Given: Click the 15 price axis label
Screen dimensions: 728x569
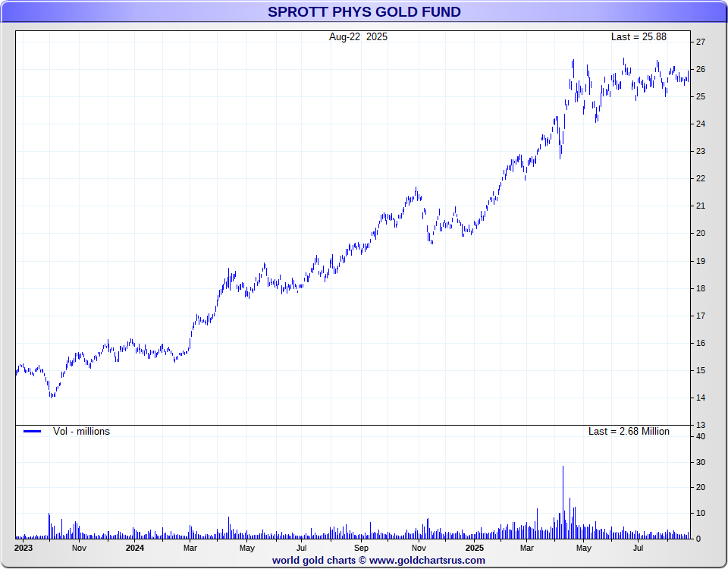Looking at the screenshot, I should (701, 371).
